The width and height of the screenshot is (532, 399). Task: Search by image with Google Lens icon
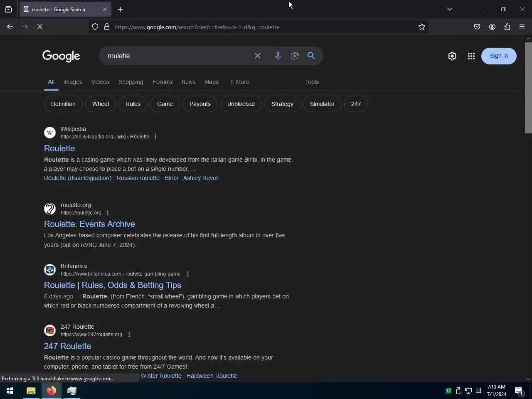(x=295, y=56)
